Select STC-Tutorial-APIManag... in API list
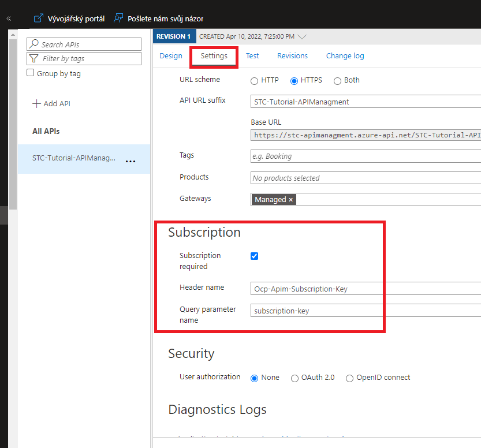481x448 pixels. [73, 158]
